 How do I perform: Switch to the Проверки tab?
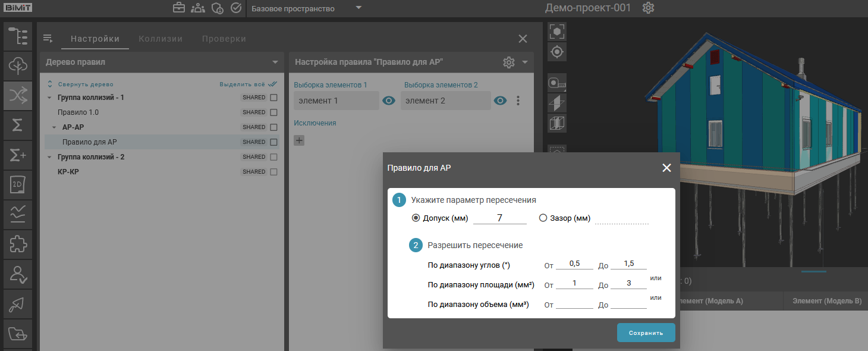(x=224, y=39)
